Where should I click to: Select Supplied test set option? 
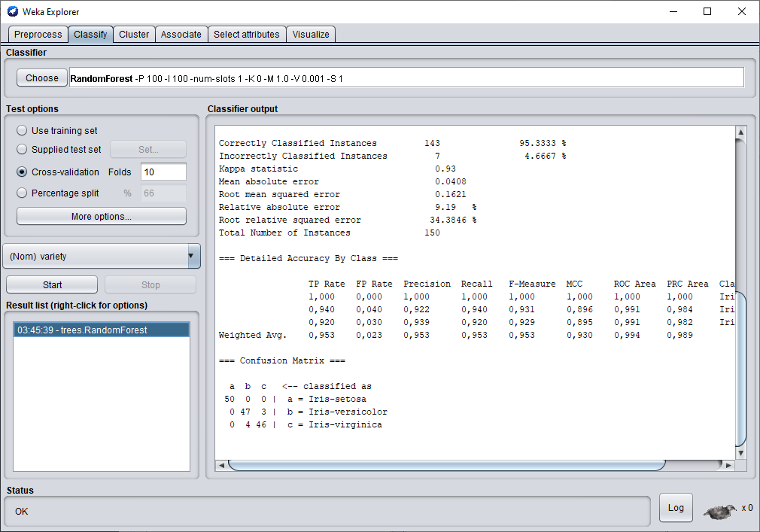coord(22,150)
